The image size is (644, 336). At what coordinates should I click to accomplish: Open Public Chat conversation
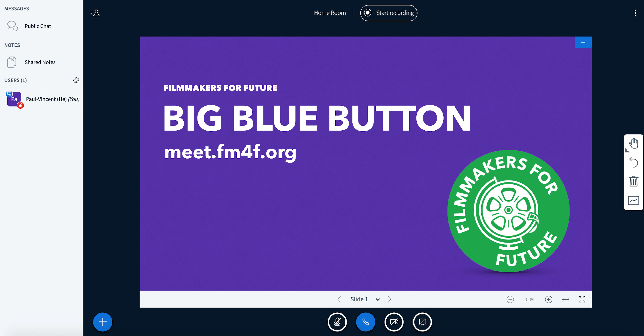pyautogui.click(x=41, y=26)
